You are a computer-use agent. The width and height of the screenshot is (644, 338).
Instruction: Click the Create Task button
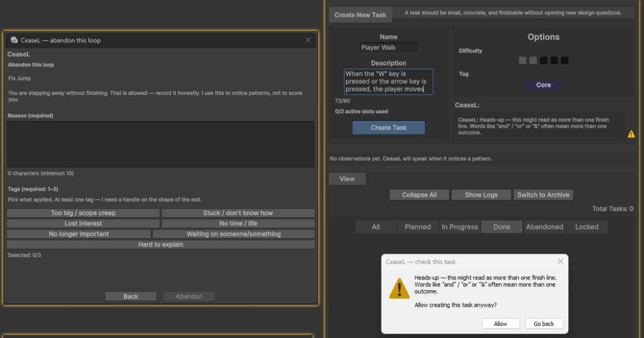(389, 128)
